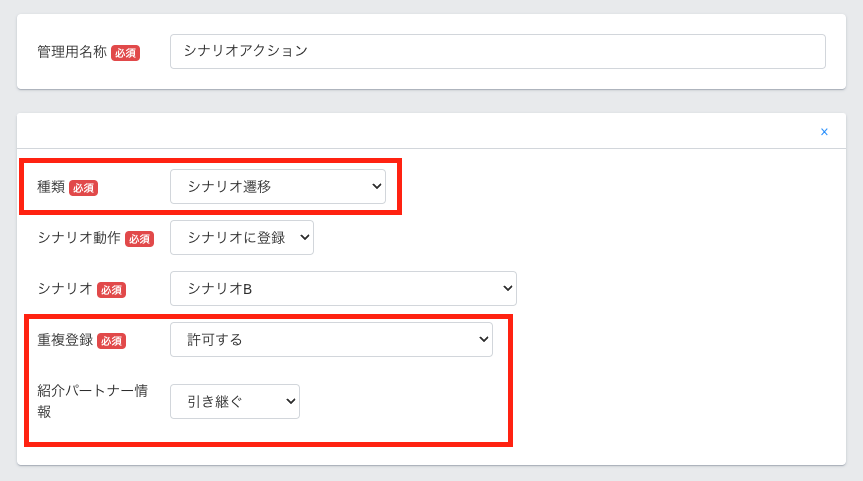The width and height of the screenshot is (863, 481).
Task: Click the 種類 label text
Action: 51,187
